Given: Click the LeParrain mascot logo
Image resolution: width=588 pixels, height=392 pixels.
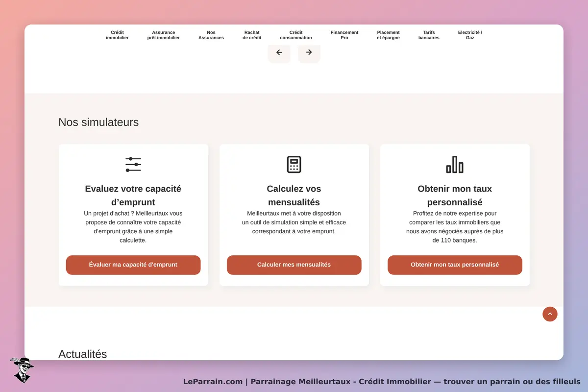Looking at the screenshot, I should point(21,370).
